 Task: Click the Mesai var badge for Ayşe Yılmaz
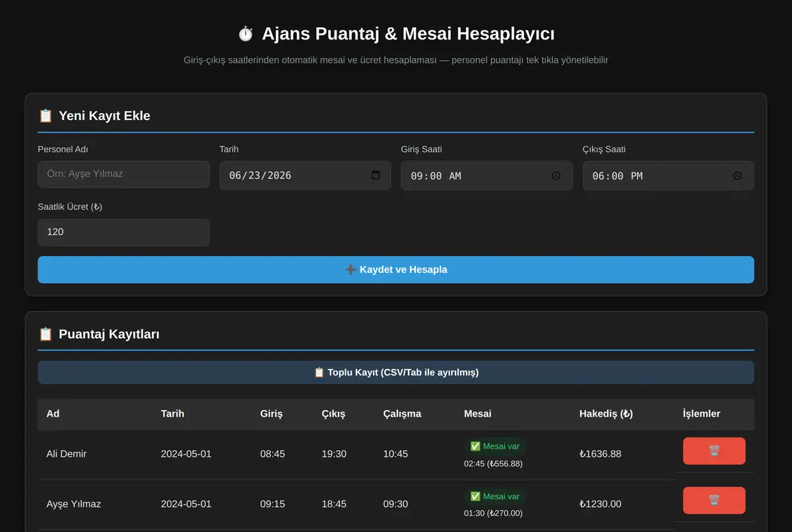coord(495,496)
